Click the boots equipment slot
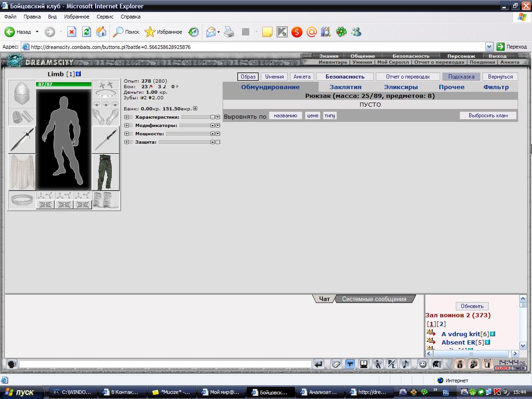The image size is (532, 399). (x=105, y=200)
